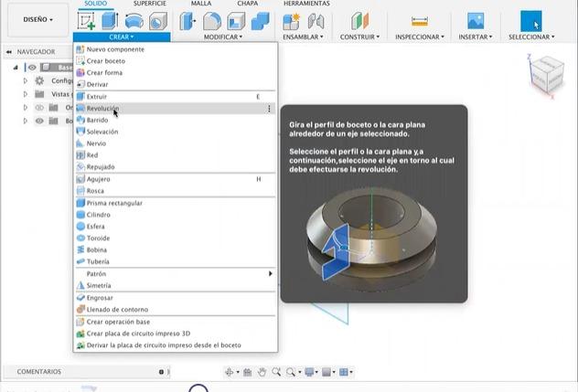Click the Orbit navigation icon
The image size is (578, 392).
click(230, 372)
